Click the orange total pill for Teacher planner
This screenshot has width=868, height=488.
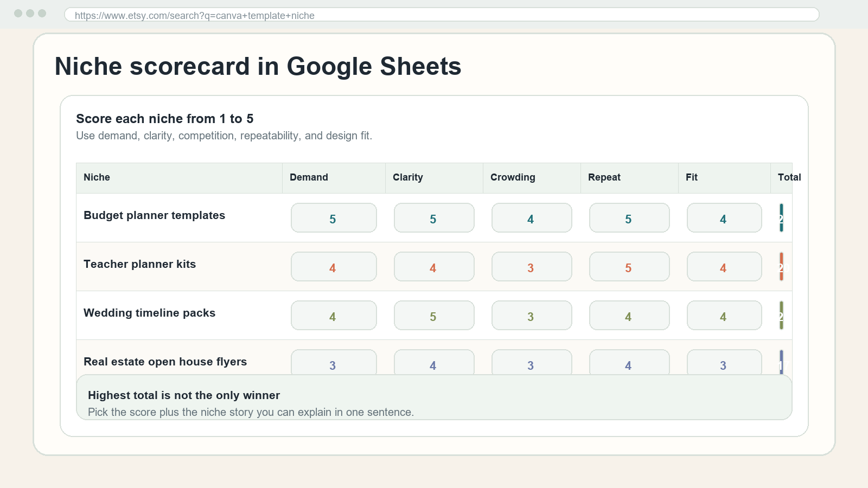[x=781, y=267]
